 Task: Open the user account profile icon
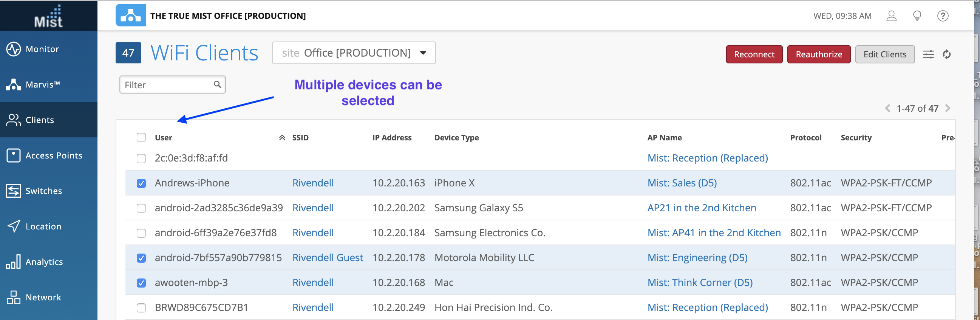click(891, 16)
